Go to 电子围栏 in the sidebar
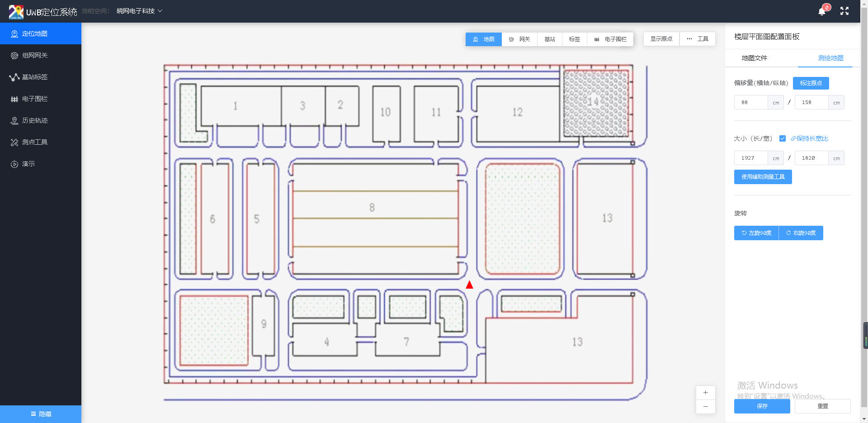Viewport: 868px width, 423px height. [x=35, y=99]
